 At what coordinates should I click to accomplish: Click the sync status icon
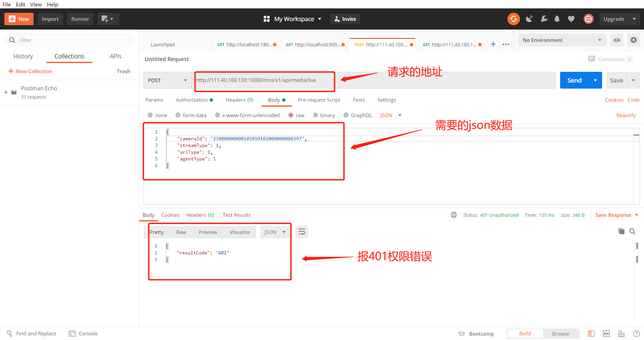point(513,19)
